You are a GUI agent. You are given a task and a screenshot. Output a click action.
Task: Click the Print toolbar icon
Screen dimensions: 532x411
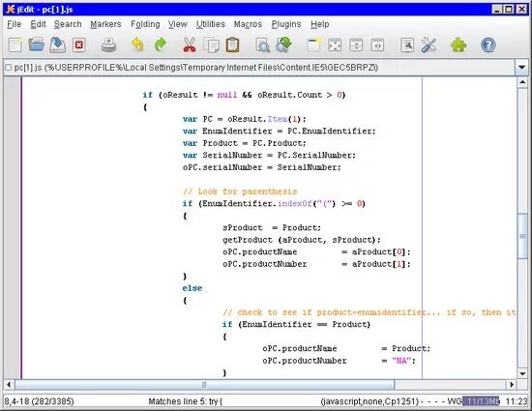coord(109,45)
